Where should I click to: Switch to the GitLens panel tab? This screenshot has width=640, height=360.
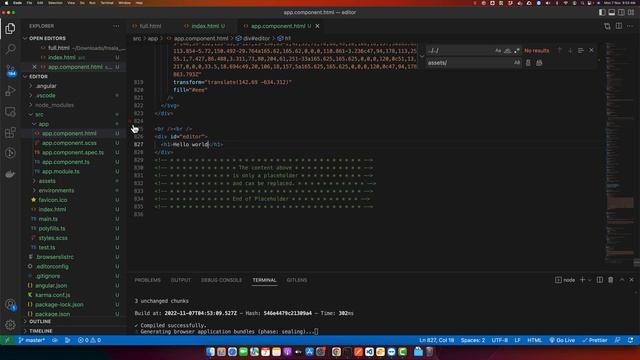coord(297,280)
